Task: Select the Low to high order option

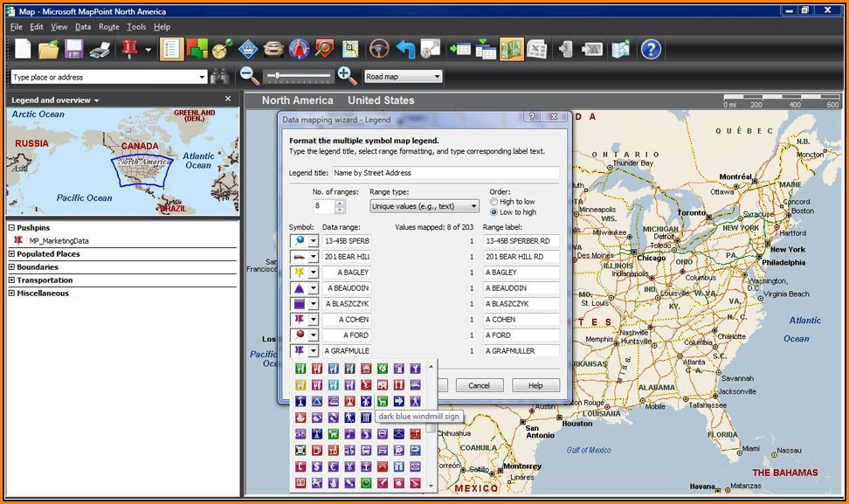Action: tap(494, 212)
